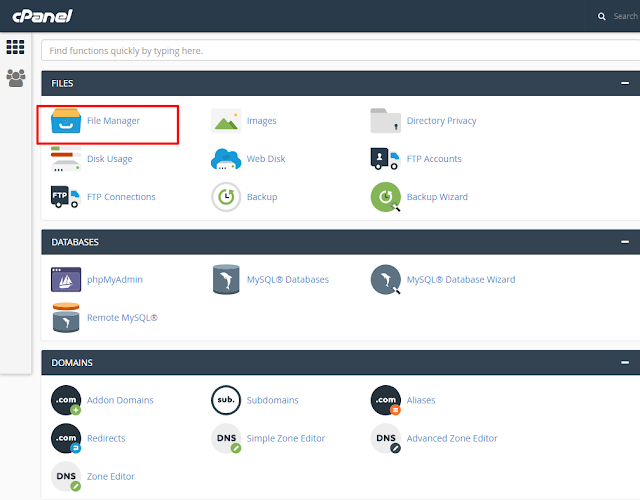Open the Web Disk cloud icon
The width and height of the screenshot is (640, 500).
pos(226,159)
